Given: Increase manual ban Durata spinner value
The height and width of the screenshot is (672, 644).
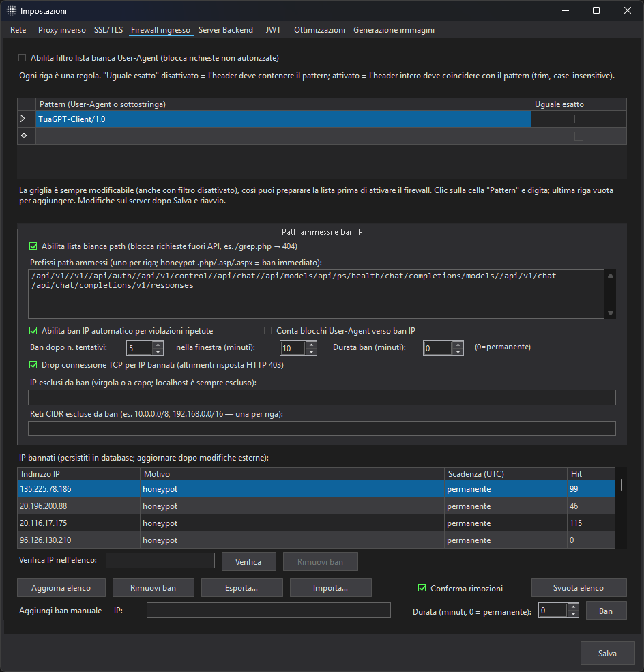Looking at the screenshot, I should pyautogui.click(x=573, y=607).
